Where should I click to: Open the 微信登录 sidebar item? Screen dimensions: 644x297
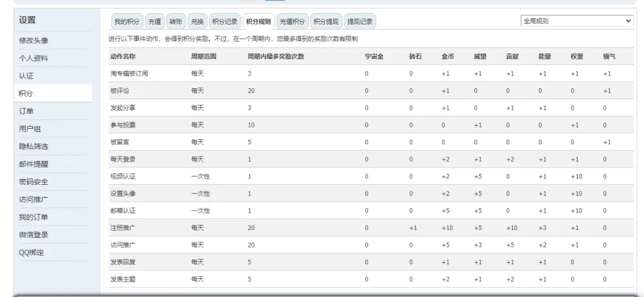tap(34, 235)
